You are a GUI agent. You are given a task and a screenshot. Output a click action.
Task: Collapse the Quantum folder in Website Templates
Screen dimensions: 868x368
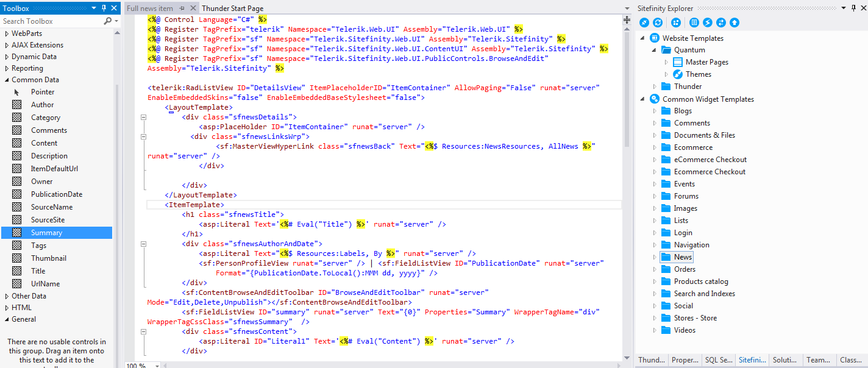655,50
